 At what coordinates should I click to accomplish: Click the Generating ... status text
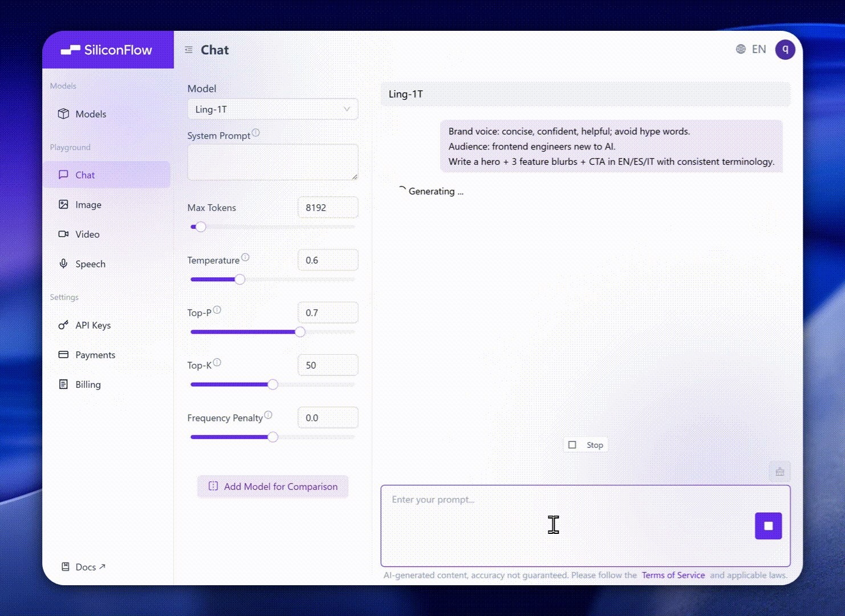click(436, 192)
